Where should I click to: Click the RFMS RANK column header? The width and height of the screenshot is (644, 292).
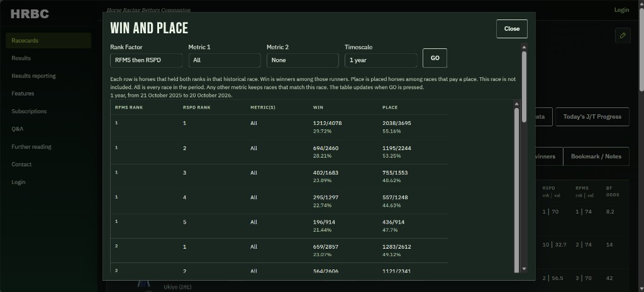129,107
